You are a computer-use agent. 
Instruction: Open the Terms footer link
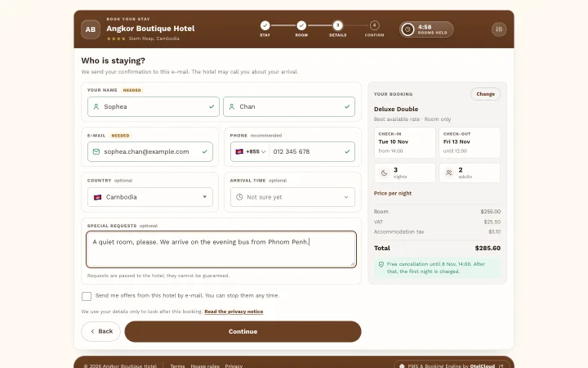(177, 366)
